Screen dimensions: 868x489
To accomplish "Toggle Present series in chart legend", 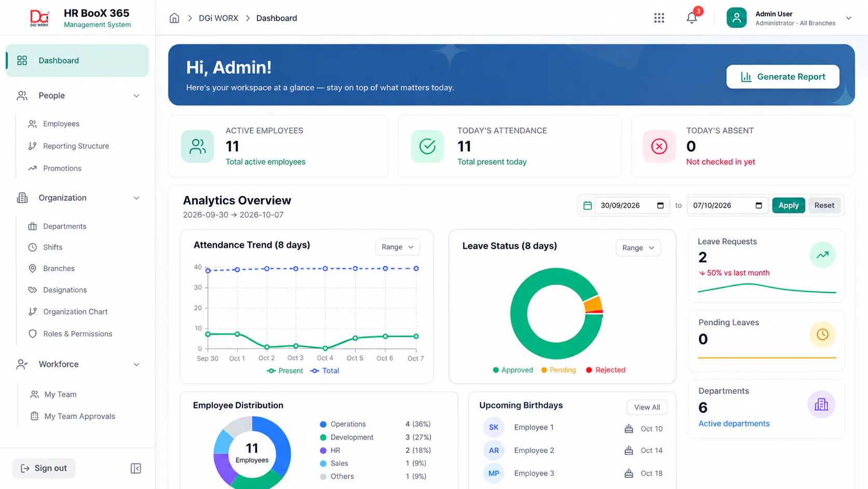I will click(284, 371).
